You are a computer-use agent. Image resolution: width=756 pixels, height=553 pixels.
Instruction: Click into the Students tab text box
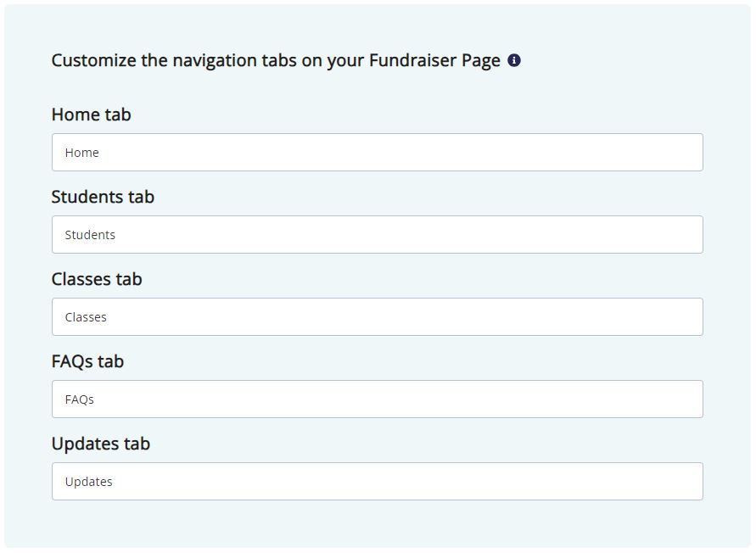(x=377, y=235)
